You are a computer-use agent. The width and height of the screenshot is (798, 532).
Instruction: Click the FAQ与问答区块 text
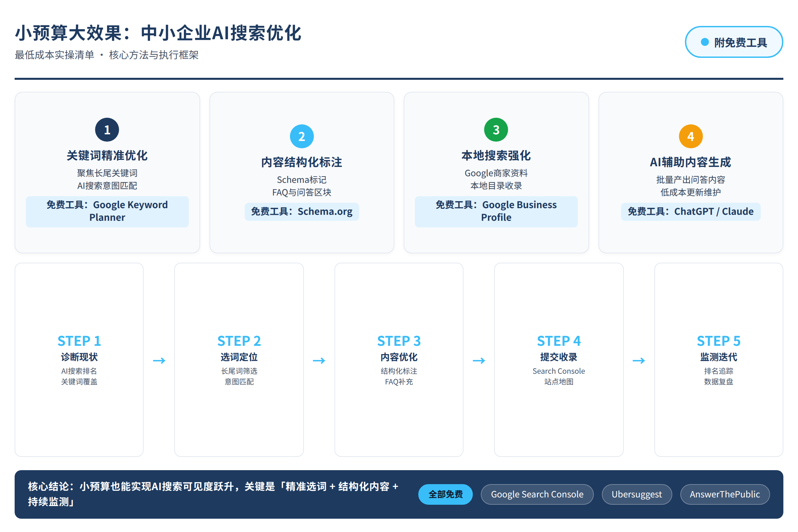(302, 193)
